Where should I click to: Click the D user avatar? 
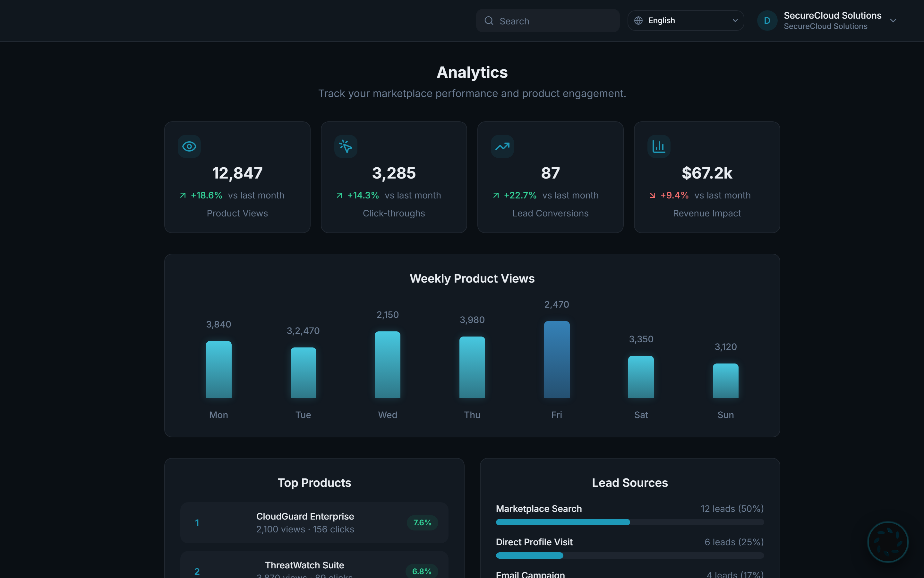point(767,21)
